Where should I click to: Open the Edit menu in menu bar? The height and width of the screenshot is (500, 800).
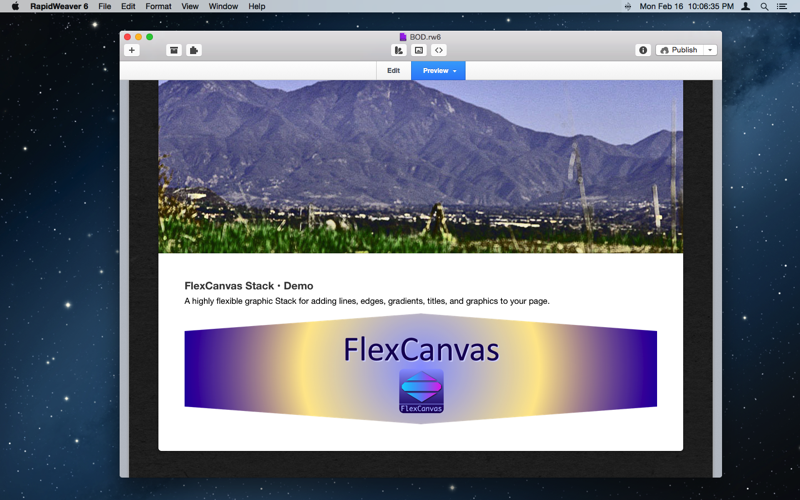(128, 6)
